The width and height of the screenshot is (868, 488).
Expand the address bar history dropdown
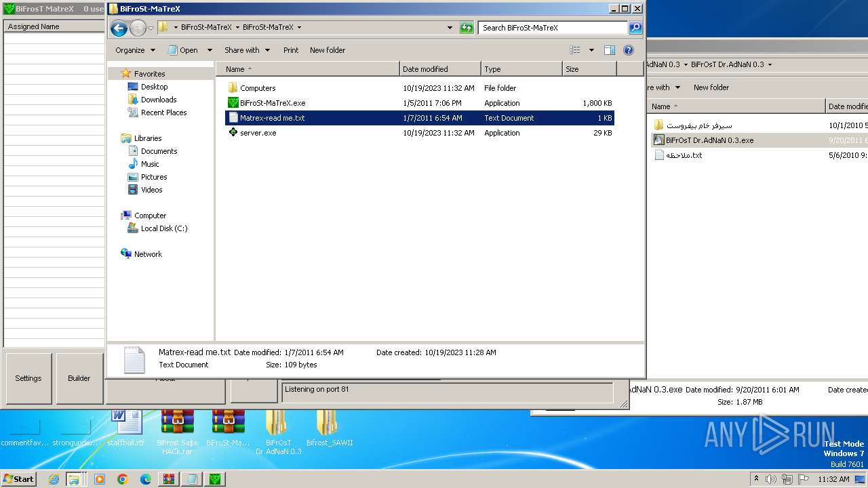pos(450,28)
